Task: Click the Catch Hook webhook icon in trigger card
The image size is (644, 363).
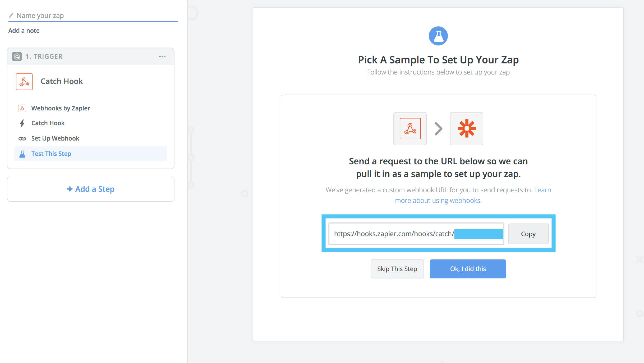Action: [24, 82]
